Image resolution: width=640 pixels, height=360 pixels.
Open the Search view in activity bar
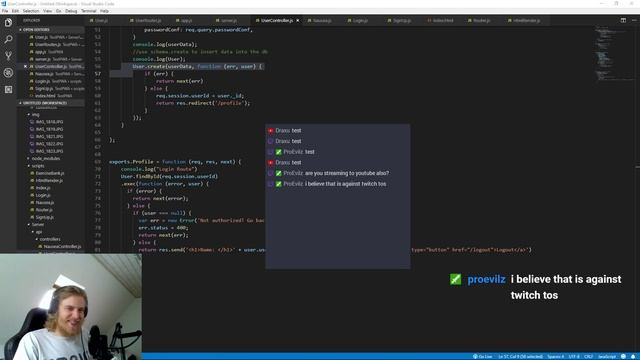(x=8, y=39)
